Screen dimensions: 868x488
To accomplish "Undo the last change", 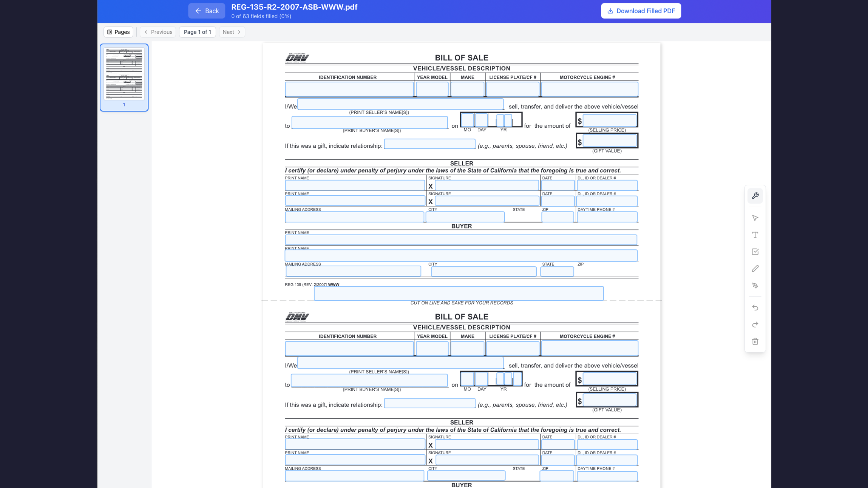I will pyautogui.click(x=755, y=307).
